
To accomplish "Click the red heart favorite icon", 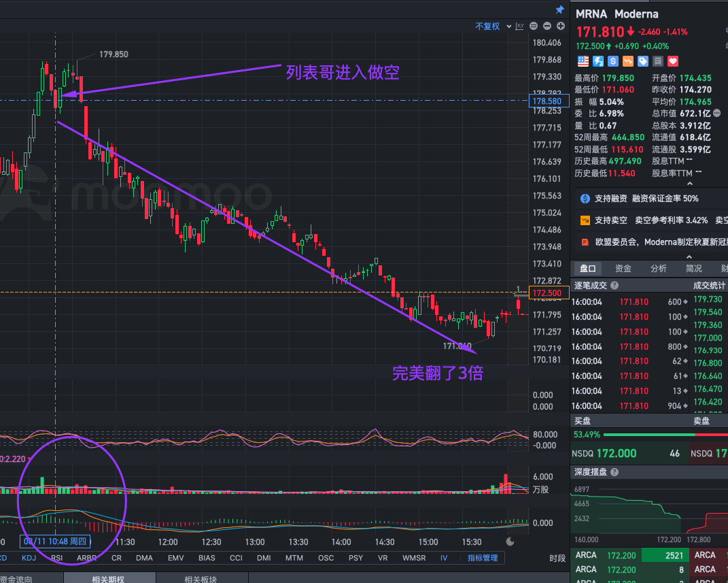I will 673,61.
